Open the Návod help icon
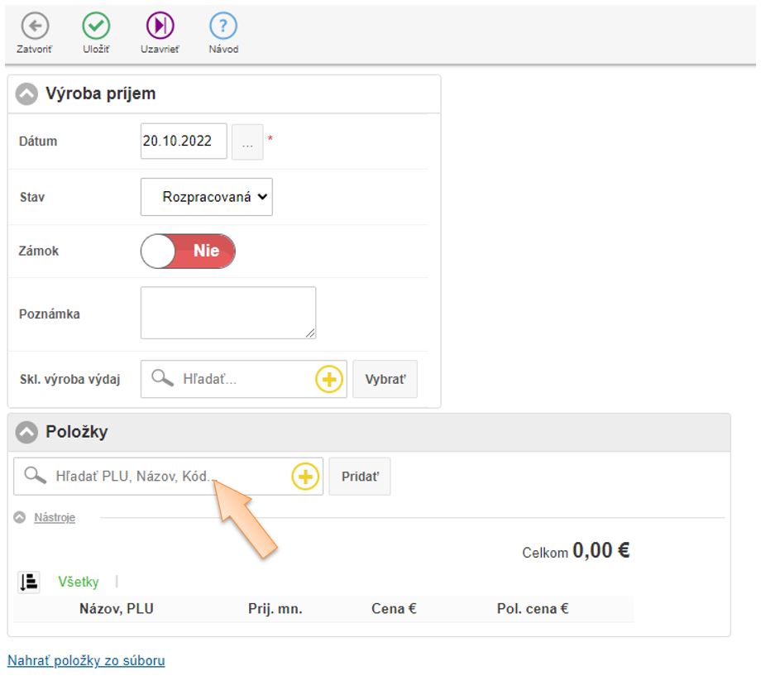The height and width of the screenshot is (700, 780). point(223,26)
